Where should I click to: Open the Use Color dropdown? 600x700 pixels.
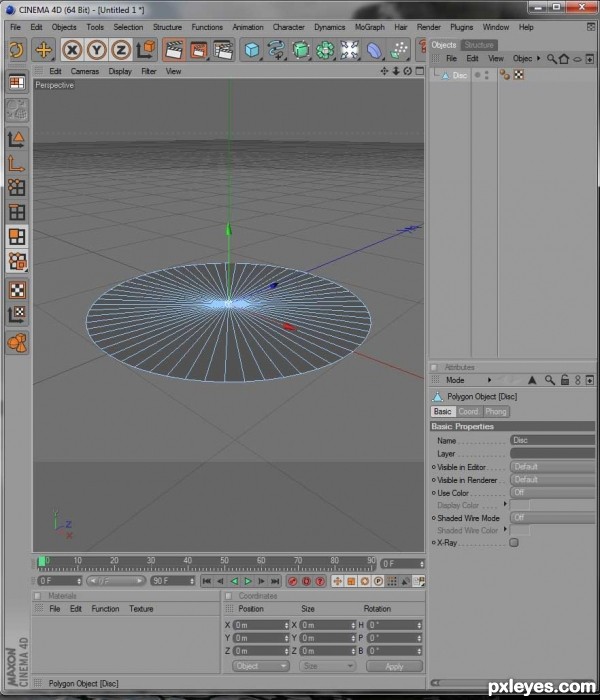tap(552, 493)
